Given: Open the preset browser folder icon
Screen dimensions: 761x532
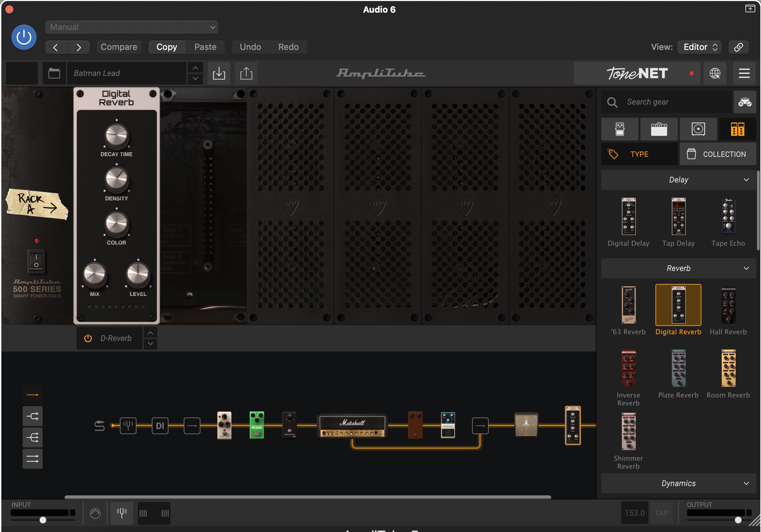Looking at the screenshot, I should pyautogui.click(x=54, y=73).
